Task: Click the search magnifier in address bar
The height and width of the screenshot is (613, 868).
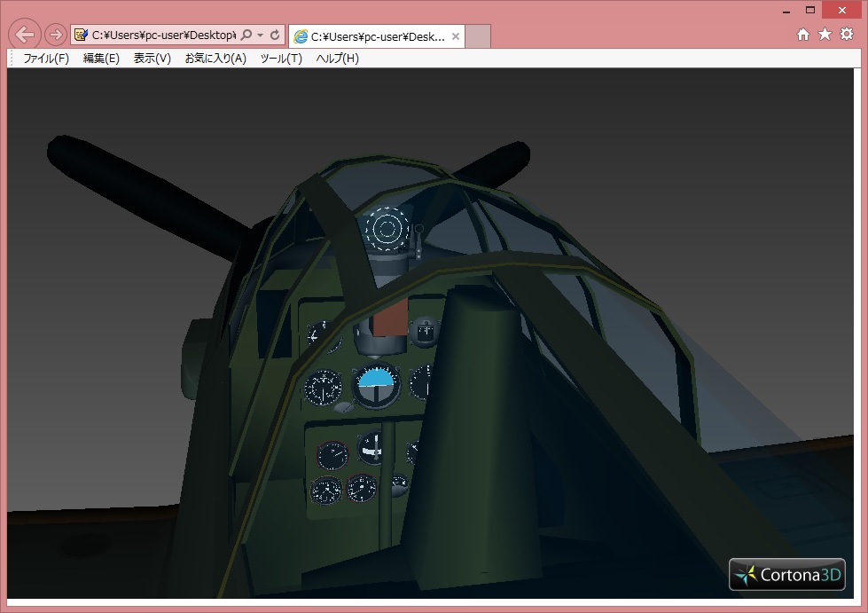Action: tap(246, 35)
